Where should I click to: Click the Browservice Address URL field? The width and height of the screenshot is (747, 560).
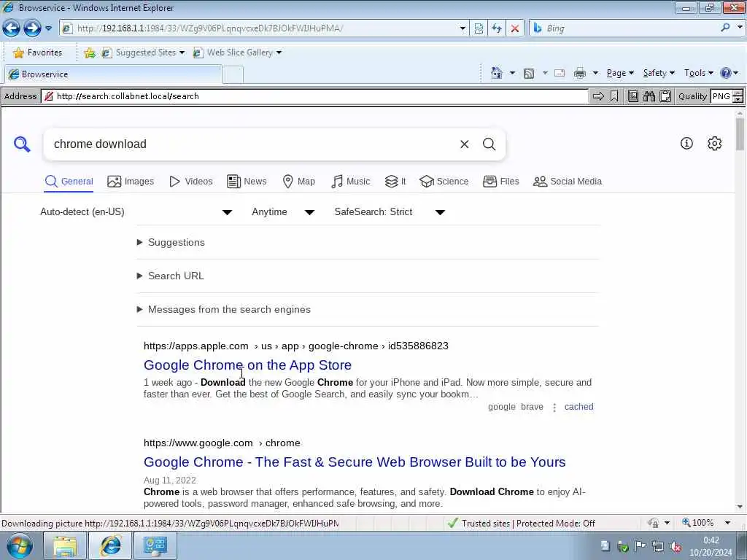[315, 96]
